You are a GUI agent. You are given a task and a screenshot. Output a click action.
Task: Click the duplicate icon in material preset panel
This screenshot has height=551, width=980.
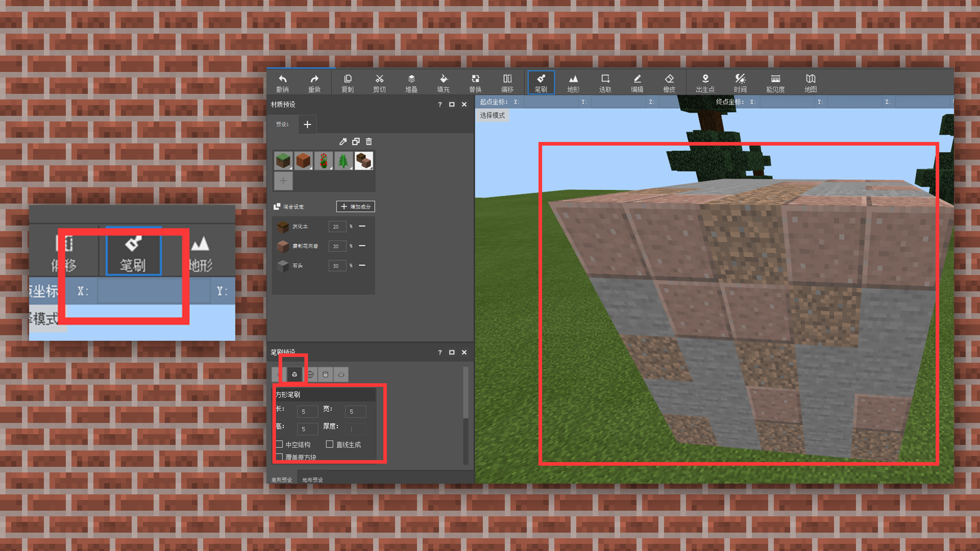pyautogui.click(x=356, y=141)
